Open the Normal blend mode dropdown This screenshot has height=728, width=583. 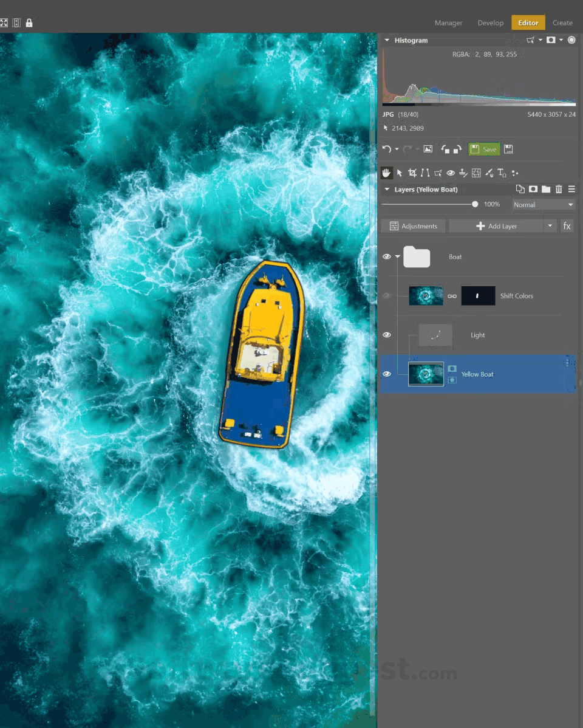(x=544, y=205)
